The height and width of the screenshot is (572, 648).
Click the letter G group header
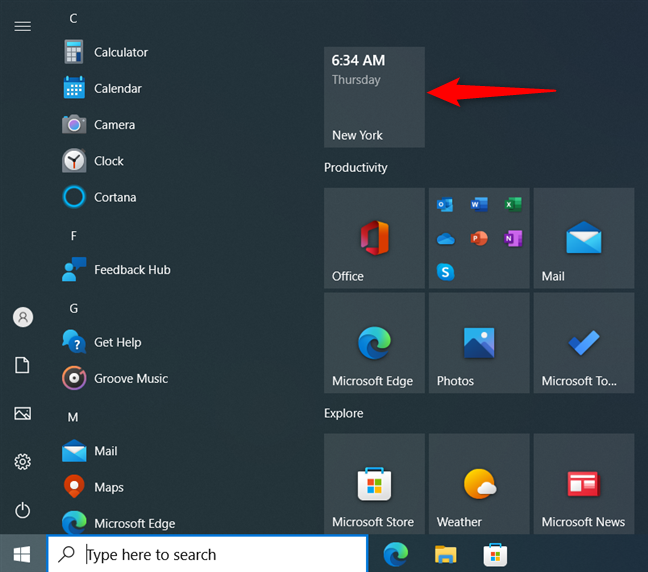coord(73,308)
